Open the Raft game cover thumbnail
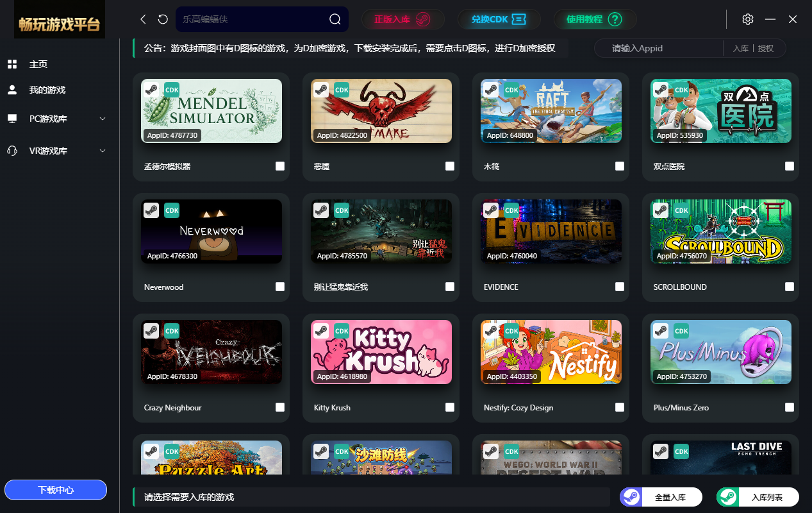This screenshot has height=513, width=812. (x=551, y=111)
